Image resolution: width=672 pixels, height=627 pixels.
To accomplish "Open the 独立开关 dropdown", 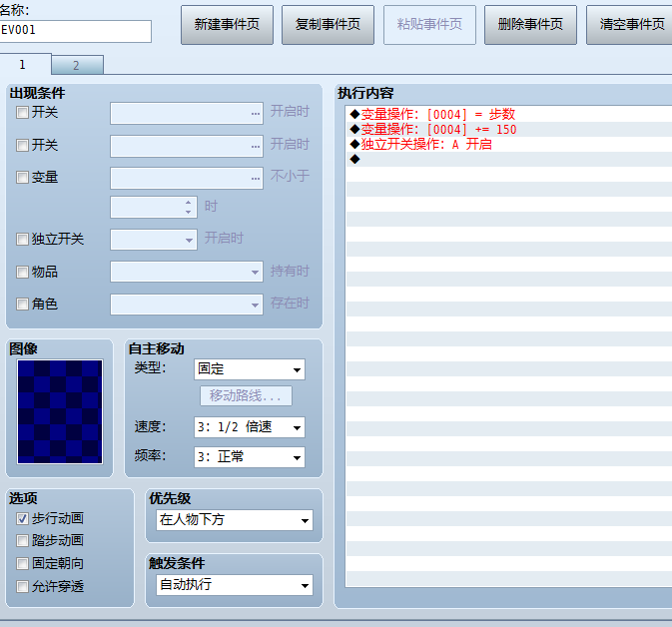I will click(x=154, y=240).
